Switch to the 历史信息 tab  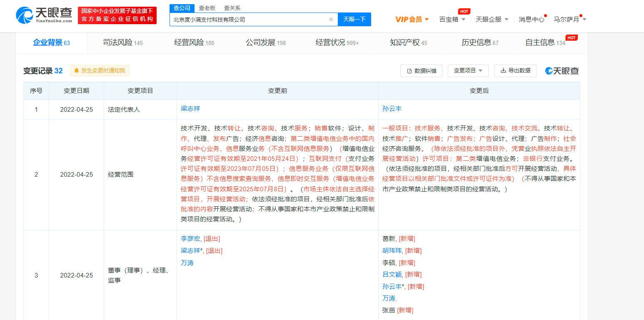477,43
